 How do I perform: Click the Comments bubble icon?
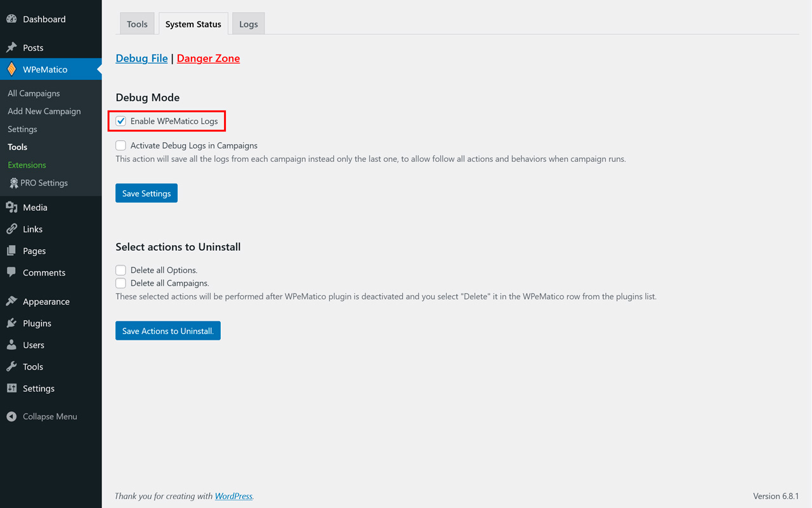[11, 272]
